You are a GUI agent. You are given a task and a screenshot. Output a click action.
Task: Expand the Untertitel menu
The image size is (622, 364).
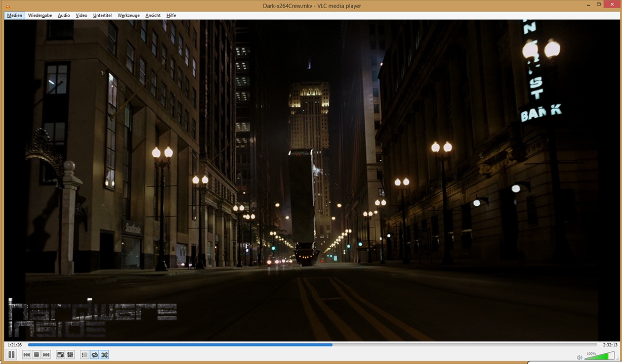tap(102, 15)
